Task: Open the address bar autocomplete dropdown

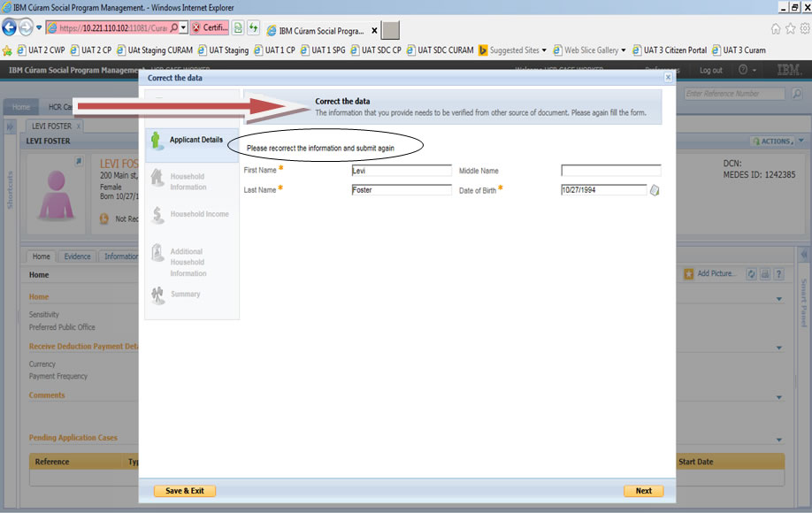Action: click(x=183, y=27)
